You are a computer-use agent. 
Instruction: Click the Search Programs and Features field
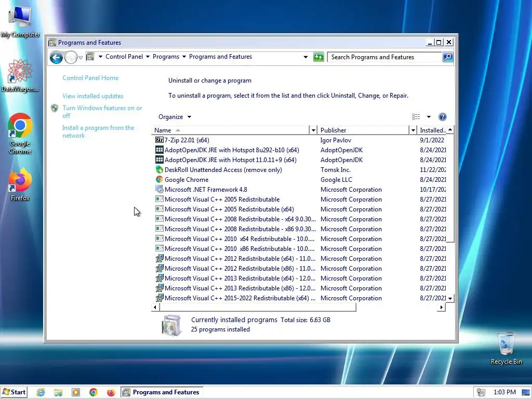click(x=385, y=57)
